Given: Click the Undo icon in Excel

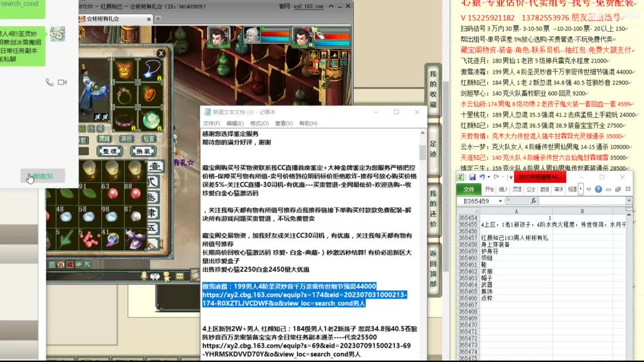Looking at the screenshot, I should click(482, 176).
